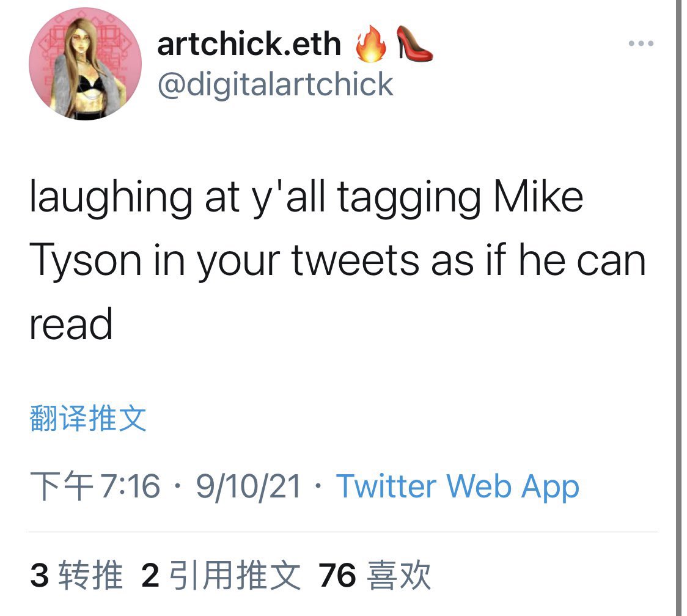Open the three-dot more options menu

[641, 43]
